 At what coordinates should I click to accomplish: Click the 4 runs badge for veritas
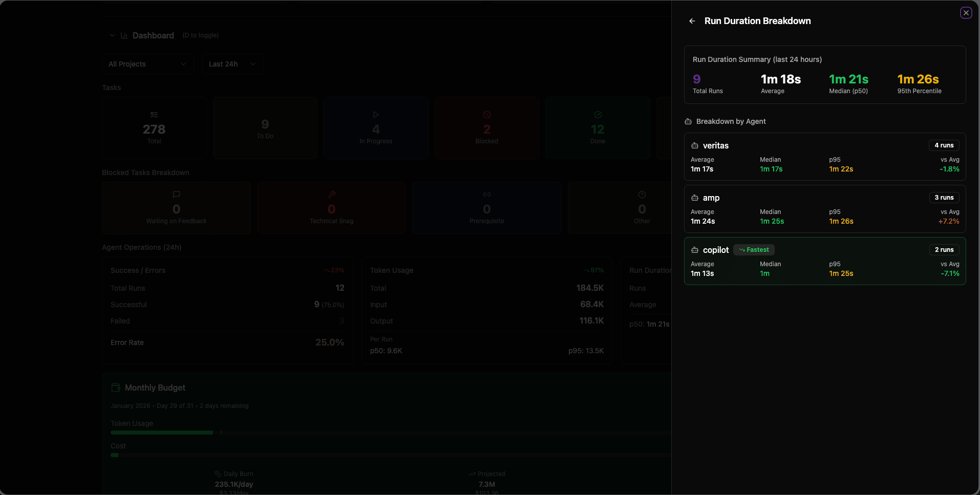(x=944, y=145)
